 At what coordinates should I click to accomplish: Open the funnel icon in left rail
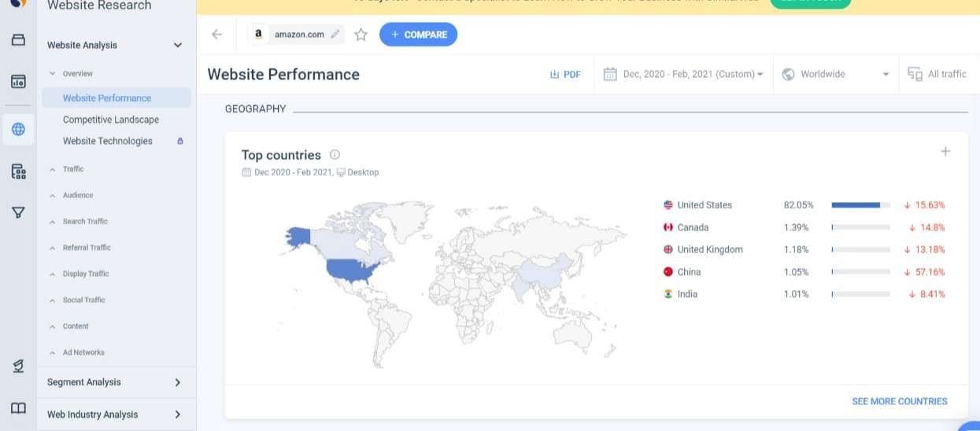pyautogui.click(x=18, y=212)
